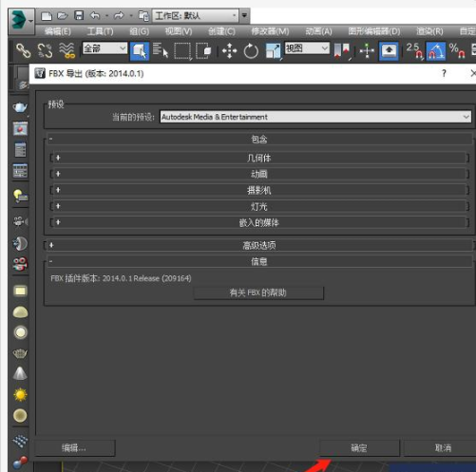Activate the Select Object tool
The width and height of the screenshot is (476, 472).
click(140, 51)
